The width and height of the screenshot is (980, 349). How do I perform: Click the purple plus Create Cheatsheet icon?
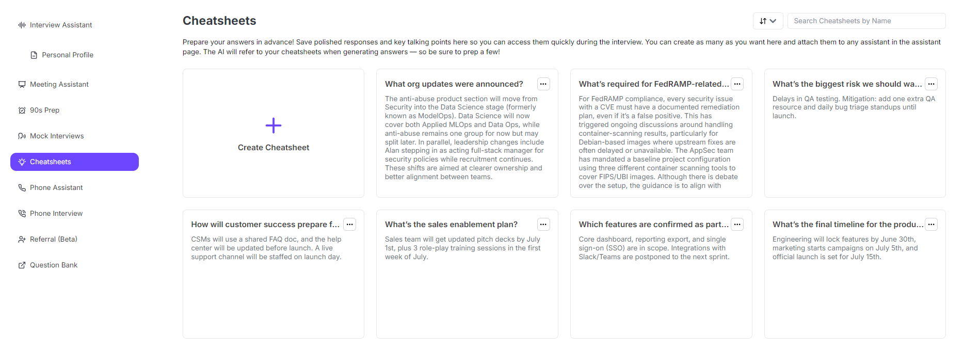[x=274, y=125]
